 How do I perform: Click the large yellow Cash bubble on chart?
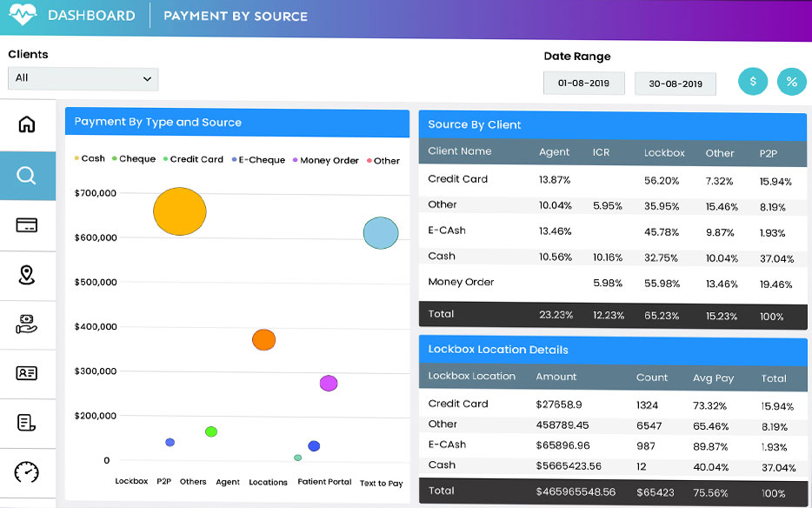[179, 211]
